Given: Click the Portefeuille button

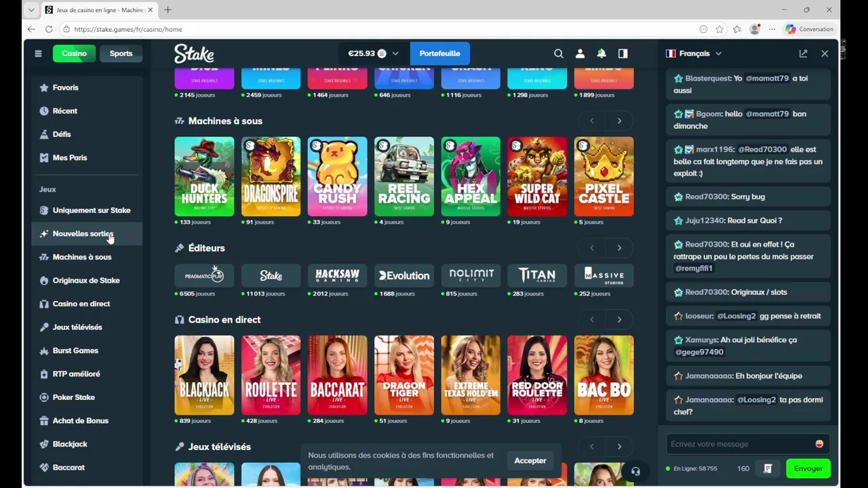Looking at the screenshot, I should point(439,54).
